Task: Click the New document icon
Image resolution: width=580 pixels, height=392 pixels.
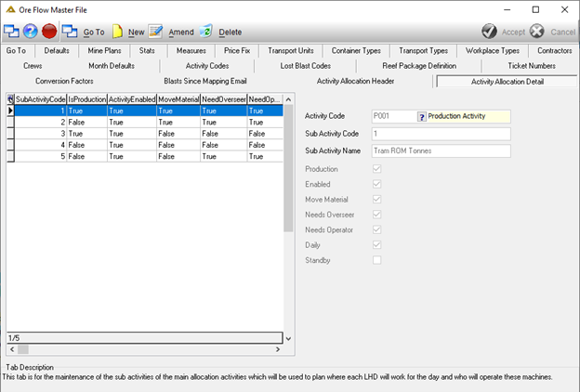Action: (x=117, y=32)
